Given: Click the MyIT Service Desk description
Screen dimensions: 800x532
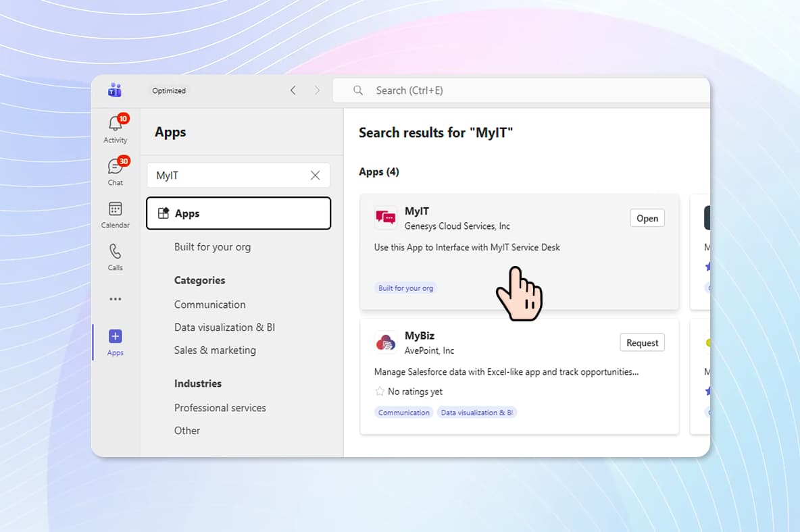Looking at the screenshot, I should click(467, 247).
